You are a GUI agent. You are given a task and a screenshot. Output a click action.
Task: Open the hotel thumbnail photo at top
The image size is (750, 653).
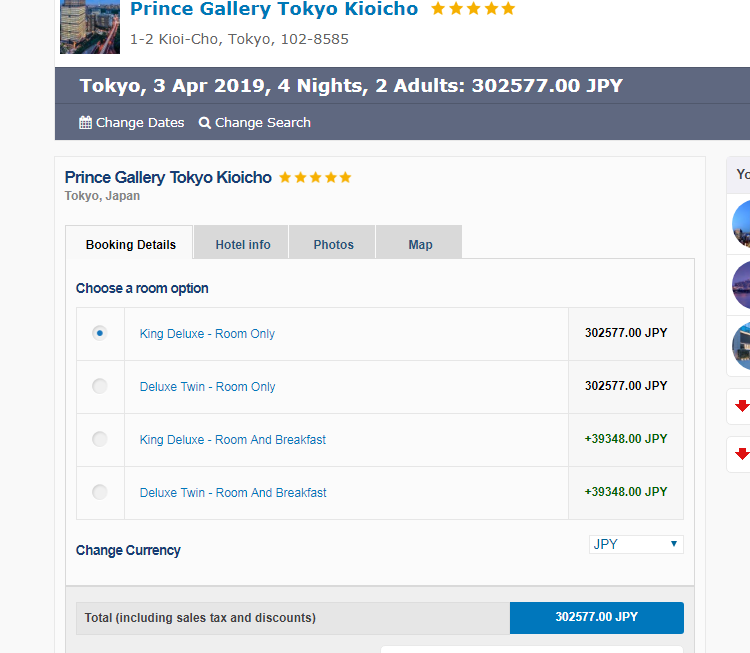point(90,27)
